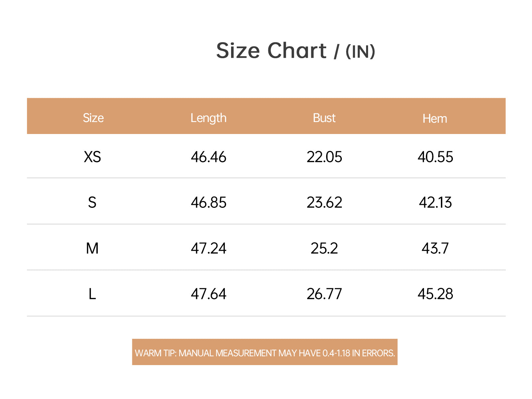532x399 pixels.
Task: Select the Hem column header
Action: click(x=435, y=119)
